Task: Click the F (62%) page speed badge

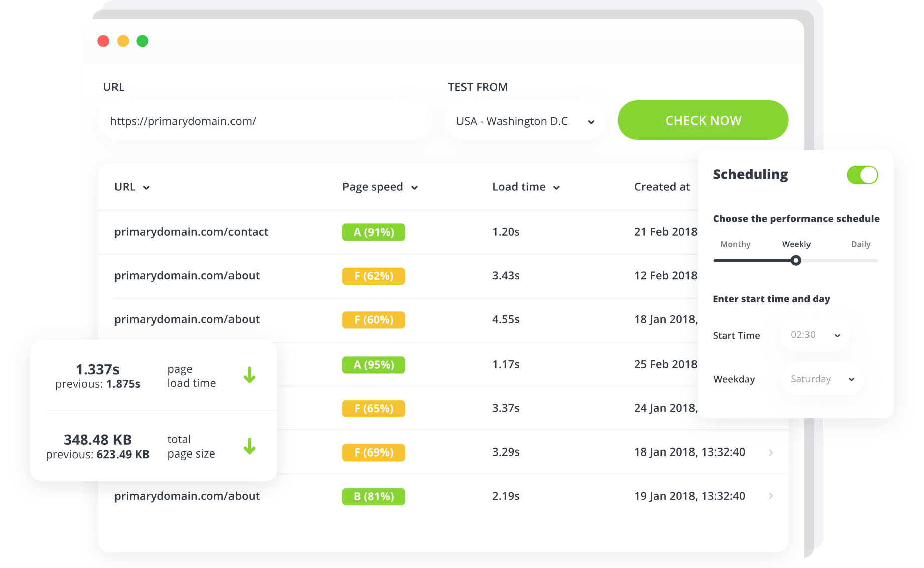Action: 373,276
